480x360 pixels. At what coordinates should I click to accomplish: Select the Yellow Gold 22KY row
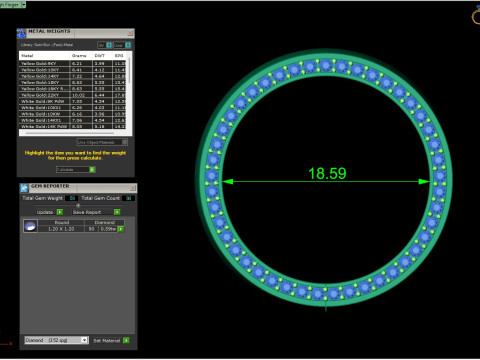coord(73,95)
